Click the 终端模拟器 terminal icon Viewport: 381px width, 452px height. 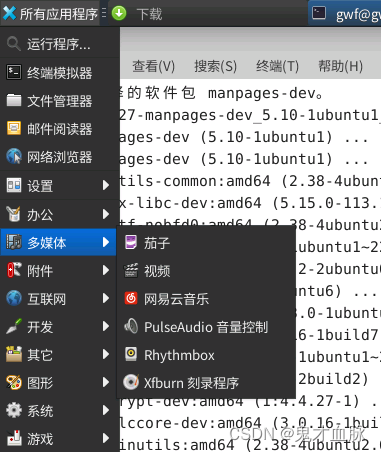[x=14, y=72]
